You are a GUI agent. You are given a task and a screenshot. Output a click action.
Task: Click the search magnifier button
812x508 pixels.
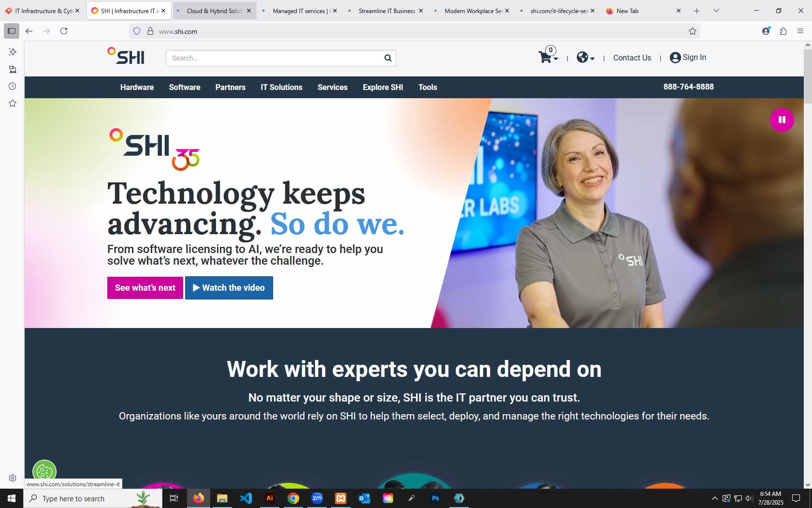tap(388, 58)
